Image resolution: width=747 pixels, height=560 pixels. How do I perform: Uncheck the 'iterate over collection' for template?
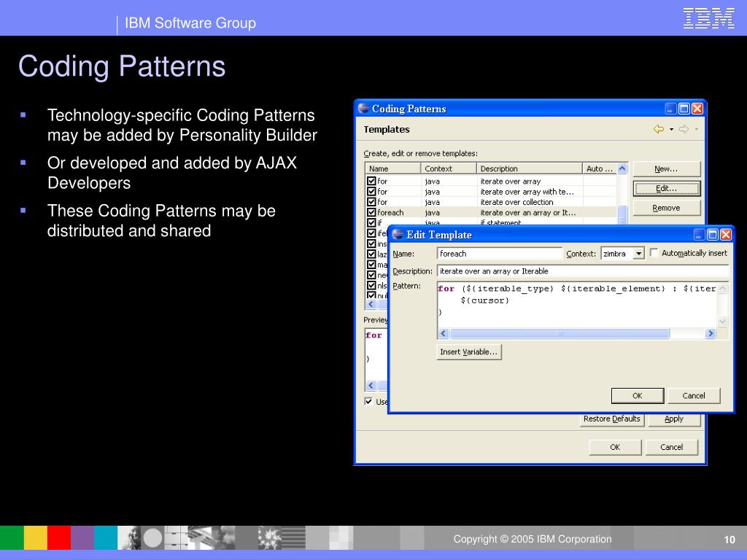(371, 202)
